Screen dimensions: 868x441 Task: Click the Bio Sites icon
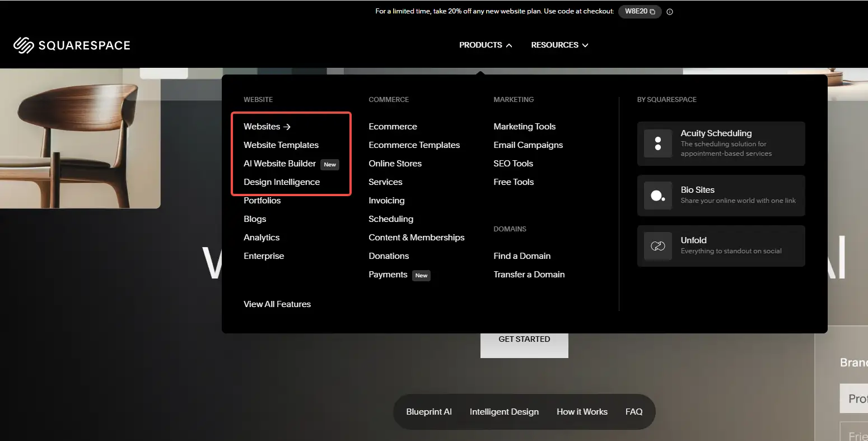point(658,196)
